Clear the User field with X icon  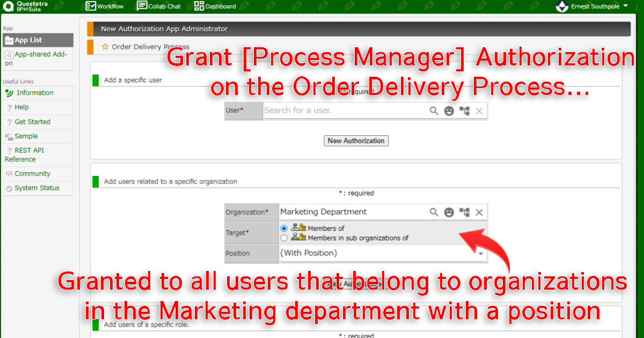point(479,111)
